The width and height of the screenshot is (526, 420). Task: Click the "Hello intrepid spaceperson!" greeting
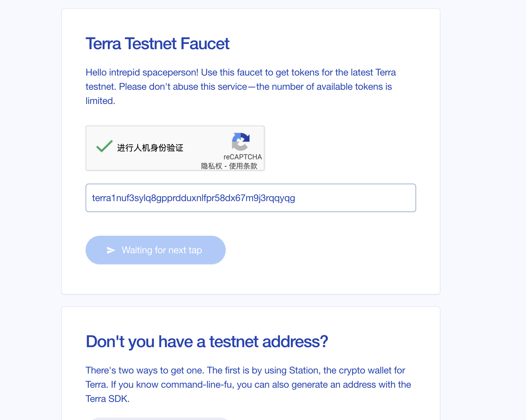coord(142,73)
